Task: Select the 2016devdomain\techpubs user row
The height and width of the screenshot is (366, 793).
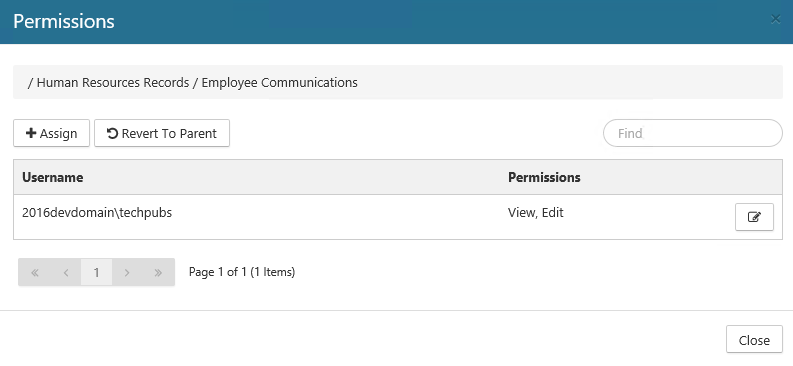Action: coord(398,217)
